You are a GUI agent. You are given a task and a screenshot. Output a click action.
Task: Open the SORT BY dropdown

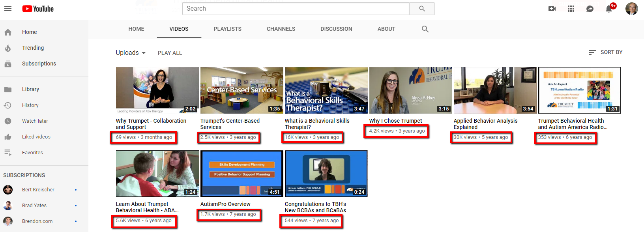click(606, 52)
